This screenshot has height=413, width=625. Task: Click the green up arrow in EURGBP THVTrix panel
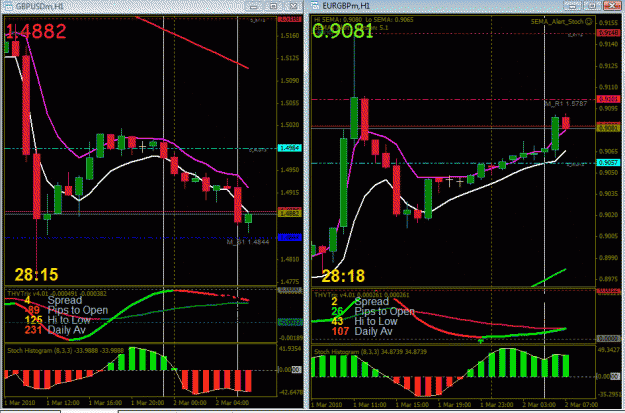pyautogui.click(x=481, y=340)
